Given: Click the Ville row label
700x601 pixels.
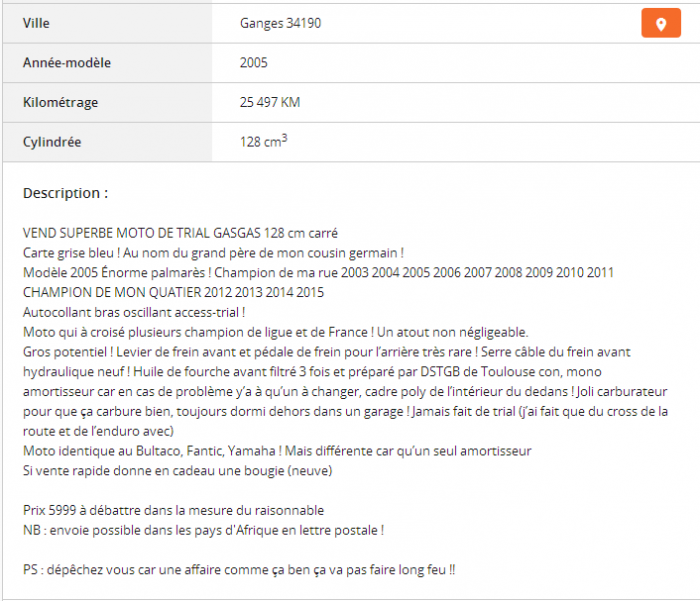Looking at the screenshot, I should pyautogui.click(x=36, y=23).
